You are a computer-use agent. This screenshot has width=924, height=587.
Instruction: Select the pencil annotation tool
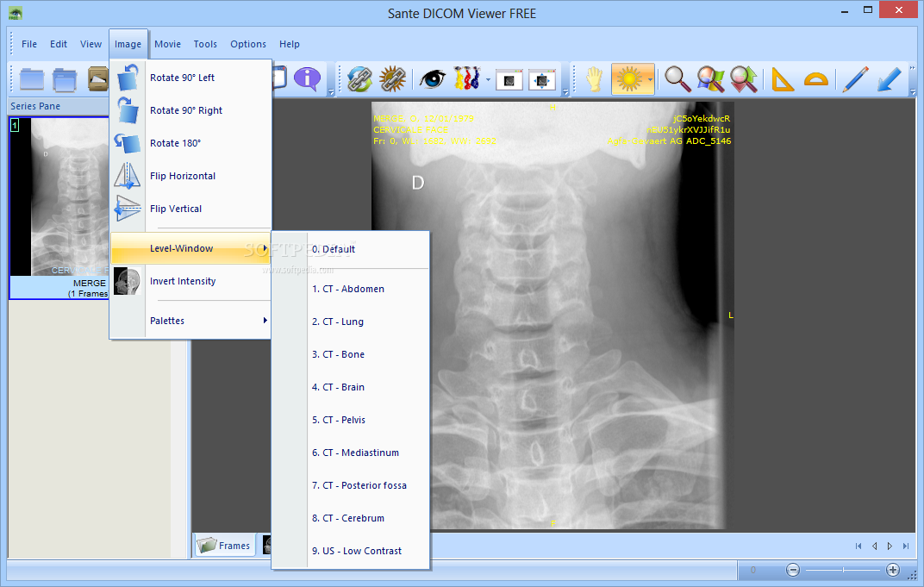point(855,79)
